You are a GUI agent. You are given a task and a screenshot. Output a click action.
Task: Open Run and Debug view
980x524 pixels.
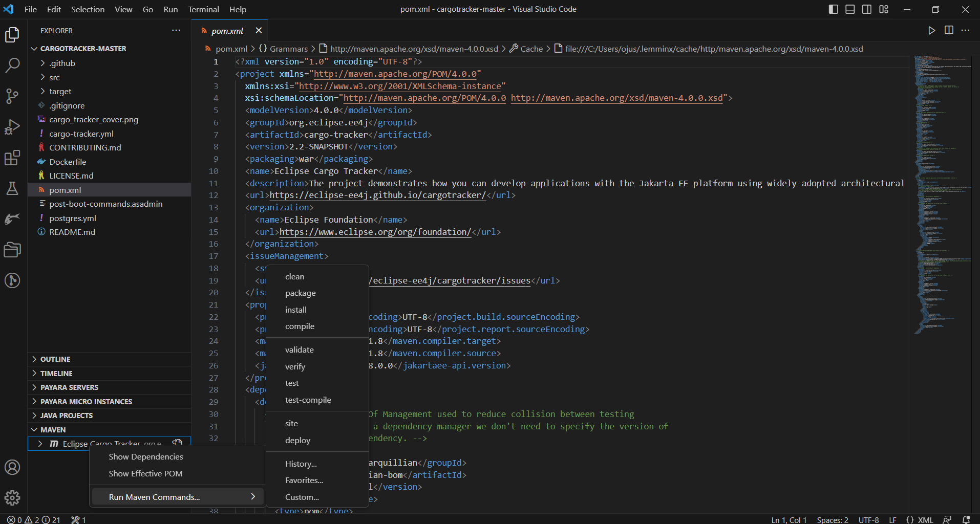click(12, 127)
